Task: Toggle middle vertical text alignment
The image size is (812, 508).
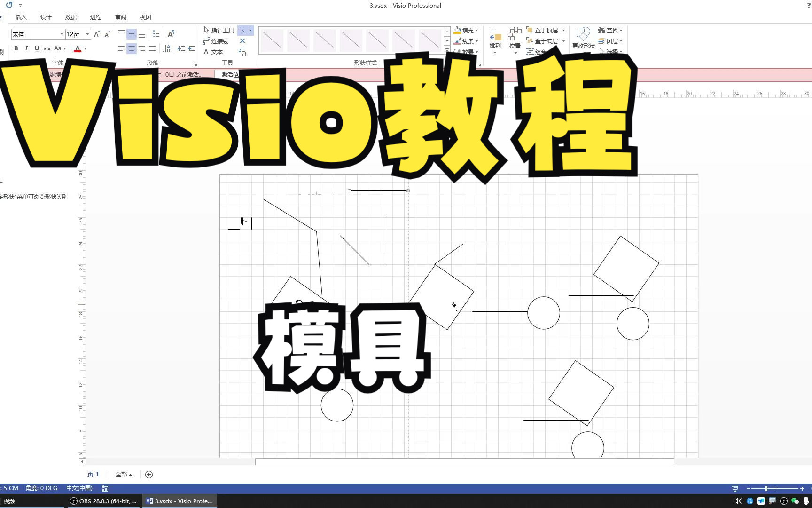Action: pos(132,34)
